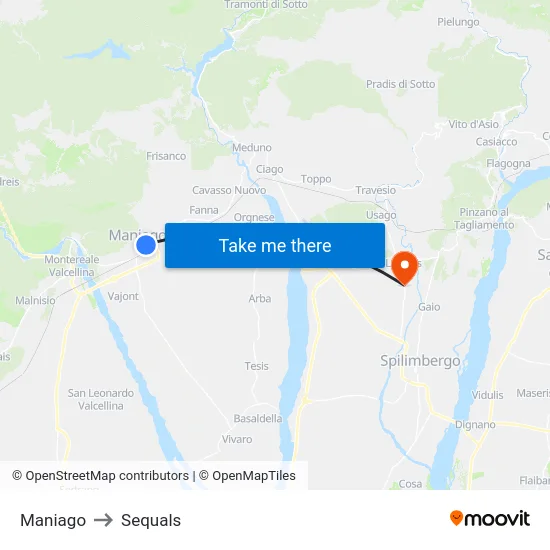550x550 pixels.
Task: Click the Sequals destination text
Action: coord(151,520)
